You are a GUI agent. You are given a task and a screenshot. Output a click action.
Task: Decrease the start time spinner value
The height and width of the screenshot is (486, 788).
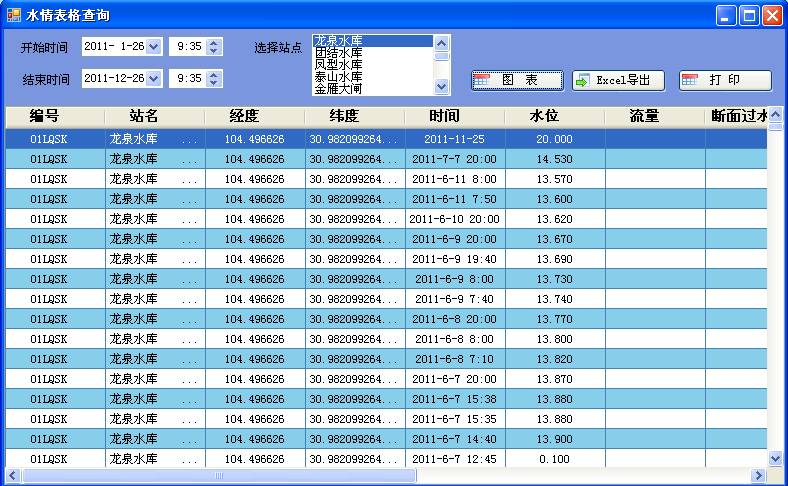215,50
